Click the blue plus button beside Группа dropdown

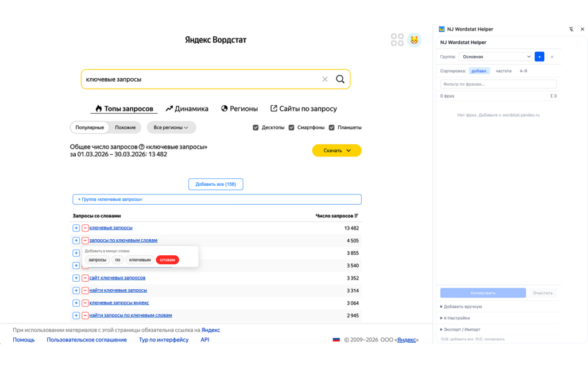tap(539, 57)
